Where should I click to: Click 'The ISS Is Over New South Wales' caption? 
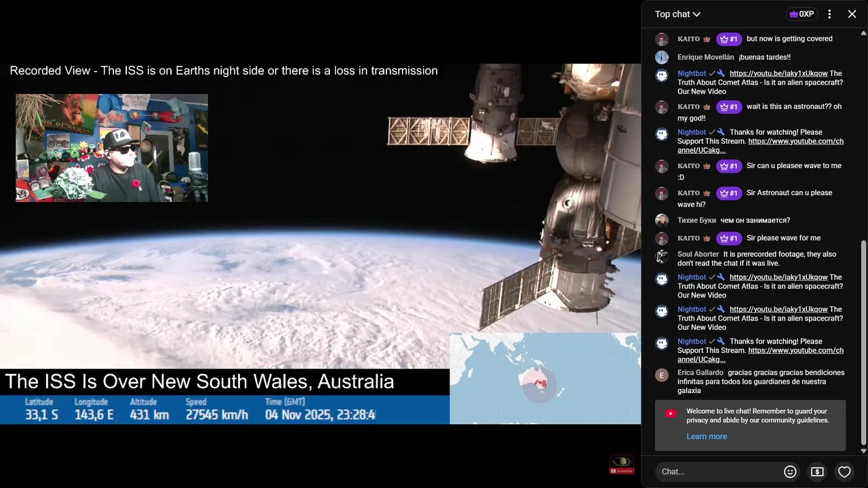[x=199, y=382]
